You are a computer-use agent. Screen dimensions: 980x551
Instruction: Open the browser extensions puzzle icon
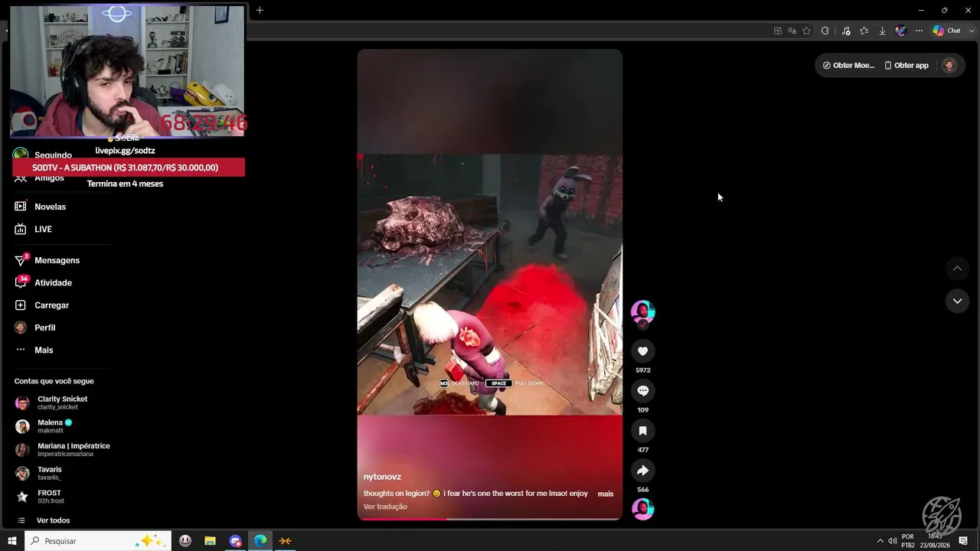825,31
